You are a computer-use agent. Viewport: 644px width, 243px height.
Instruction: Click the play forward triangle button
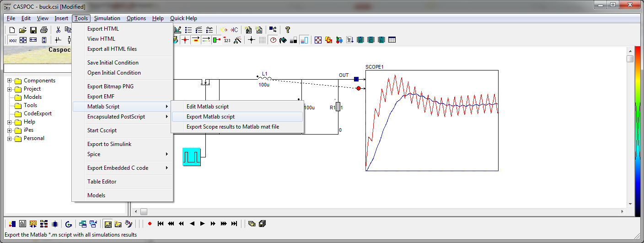[202, 224]
